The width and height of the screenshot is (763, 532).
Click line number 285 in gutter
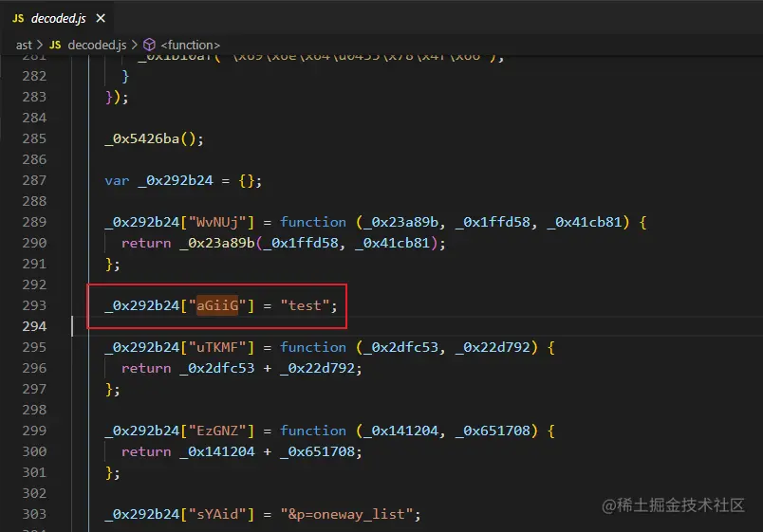34,139
